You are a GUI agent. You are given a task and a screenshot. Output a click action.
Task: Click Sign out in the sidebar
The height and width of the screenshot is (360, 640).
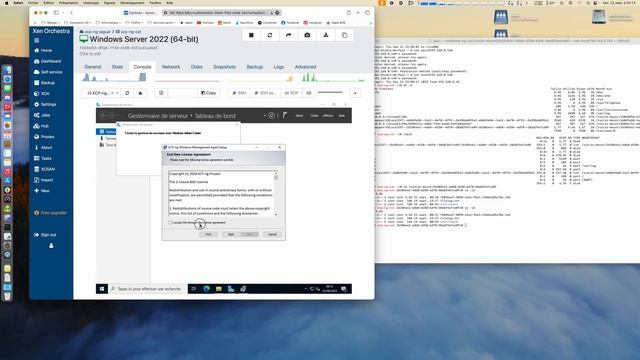[x=45, y=235]
